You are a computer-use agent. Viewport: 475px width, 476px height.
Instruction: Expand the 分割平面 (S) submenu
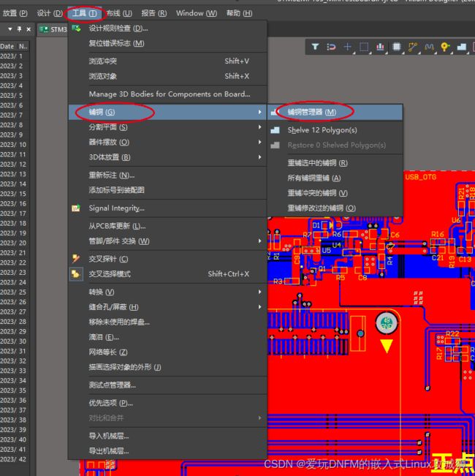pyautogui.click(x=168, y=127)
